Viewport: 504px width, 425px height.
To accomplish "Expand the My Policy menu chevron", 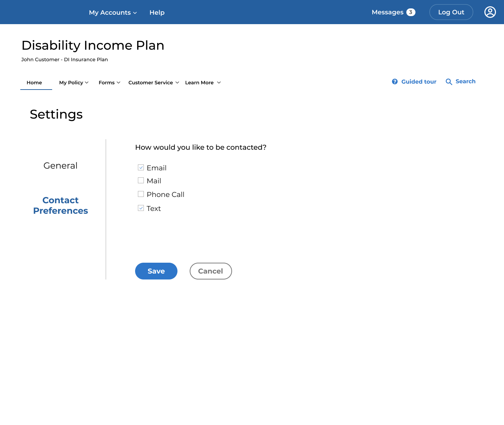I will tap(87, 83).
